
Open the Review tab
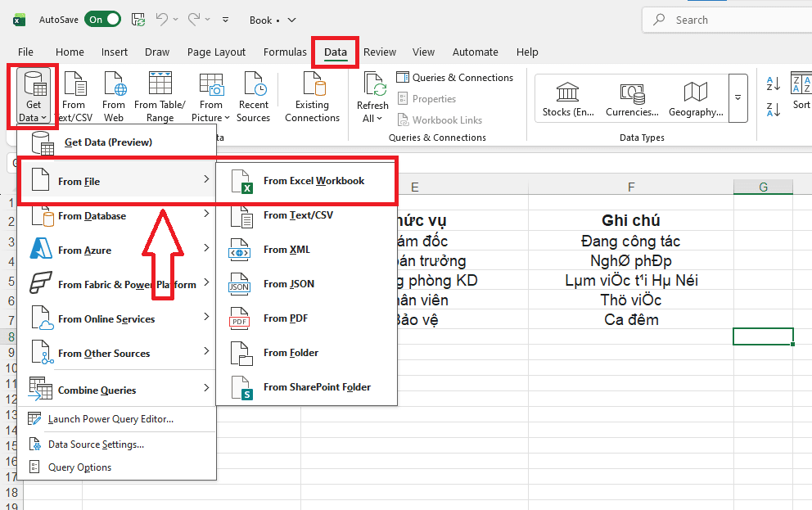(x=380, y=52)
